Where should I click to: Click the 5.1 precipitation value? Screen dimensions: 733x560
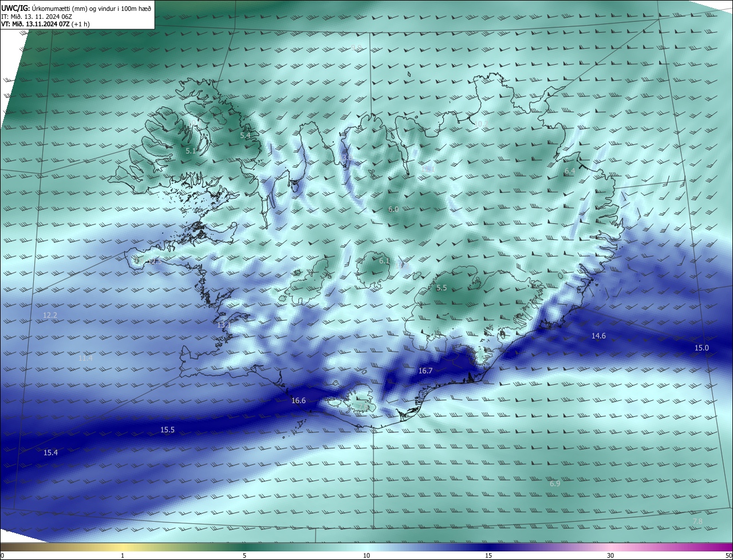(191, 151)
